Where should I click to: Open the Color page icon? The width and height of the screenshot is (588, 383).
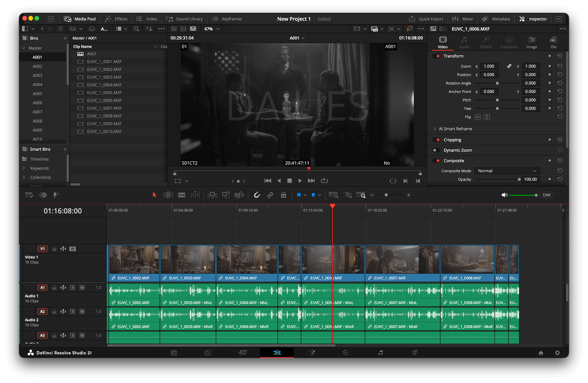click(346, 353)
